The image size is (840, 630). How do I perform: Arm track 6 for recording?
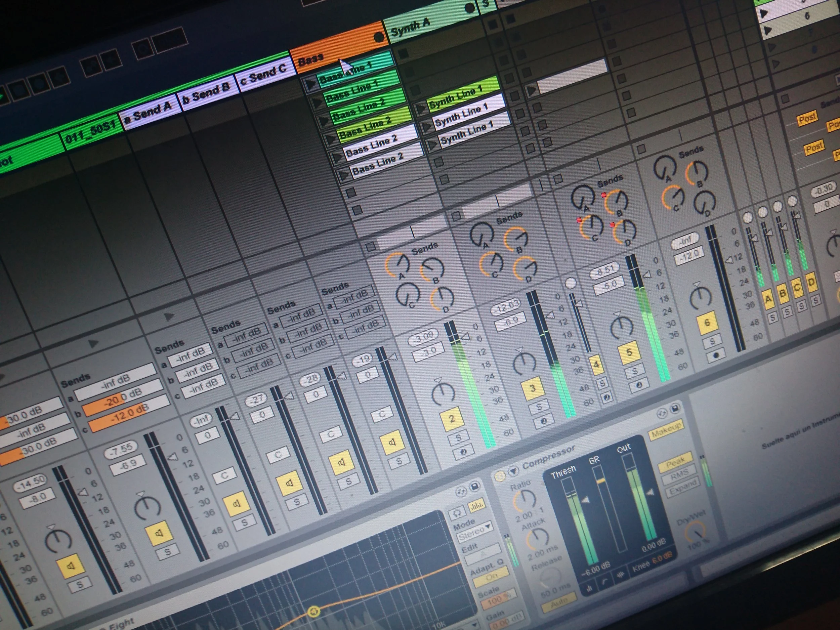[716, 355]
